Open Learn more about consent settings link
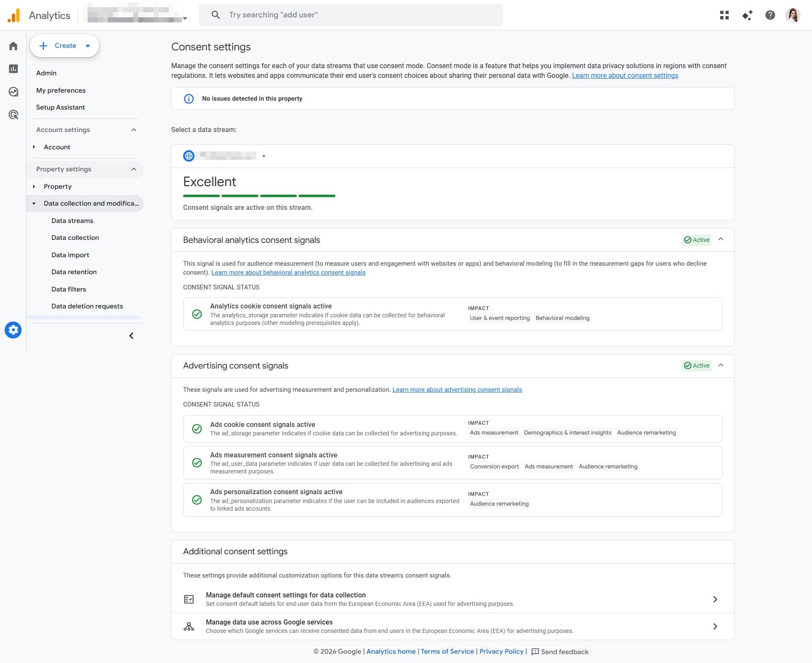This screenshot has height=663, width=812. click(625, 76)
